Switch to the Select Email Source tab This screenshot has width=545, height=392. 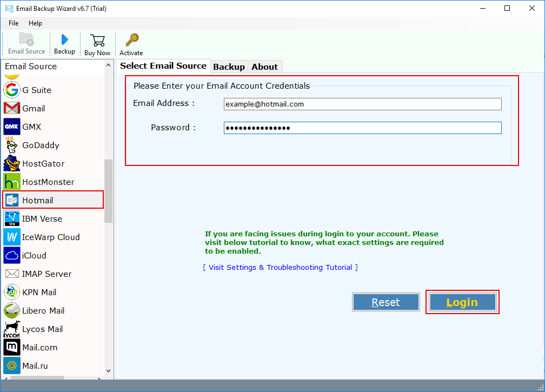(x=163, y=65)
